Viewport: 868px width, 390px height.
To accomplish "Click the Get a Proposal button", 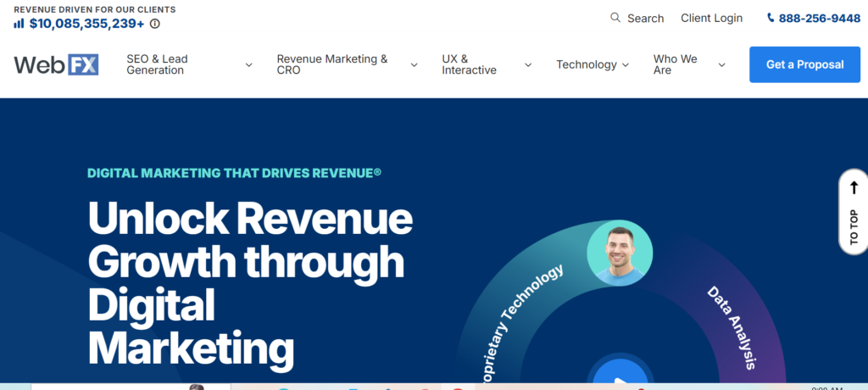I will coord(805,64).
